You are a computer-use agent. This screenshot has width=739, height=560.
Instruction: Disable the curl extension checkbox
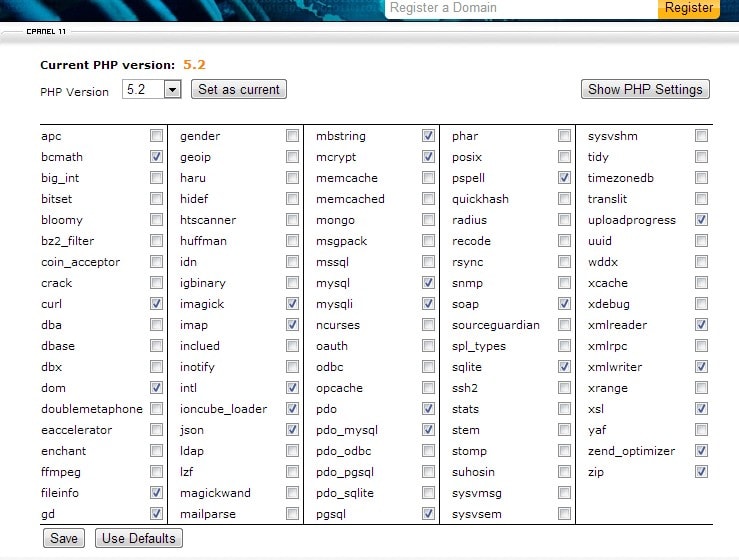(157, 304)
